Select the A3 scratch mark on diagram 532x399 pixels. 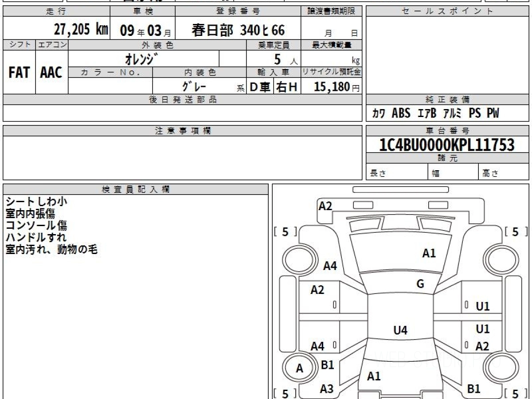pyautogui.click(x=327, y=389)
